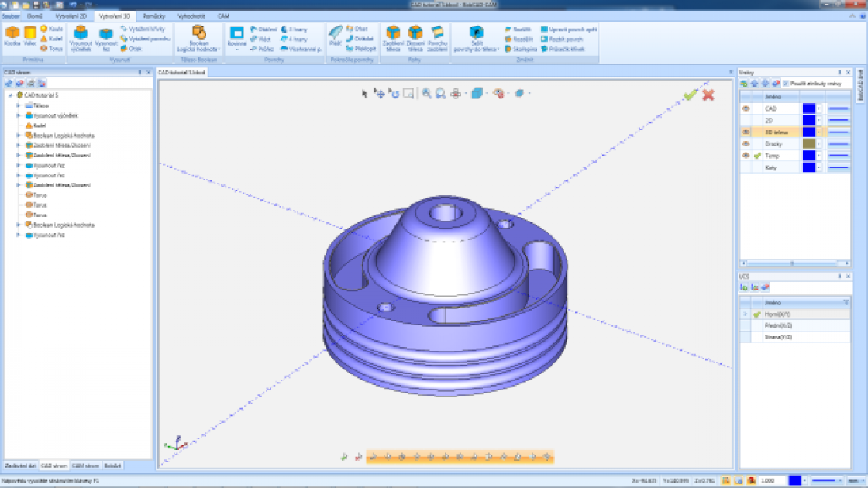This screenshot has width=868, height=488.
Task: Click the undo arrow in quick access bar
Action: pos(73,5)
